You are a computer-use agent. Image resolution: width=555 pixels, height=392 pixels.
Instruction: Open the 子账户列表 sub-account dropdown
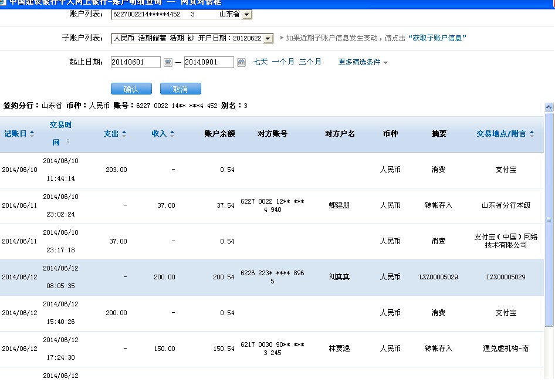pyautogui.click(x=269, y=38)
